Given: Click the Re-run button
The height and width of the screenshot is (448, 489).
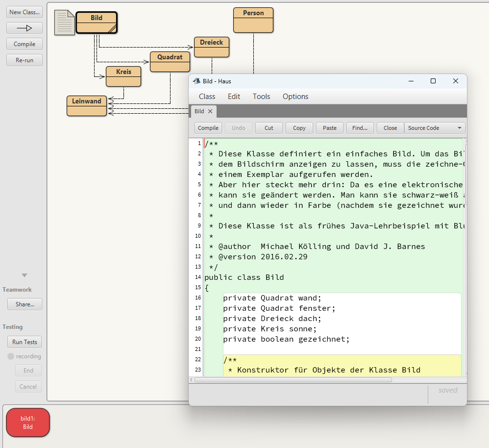Looking at the screenshot, I should point(24,60).
